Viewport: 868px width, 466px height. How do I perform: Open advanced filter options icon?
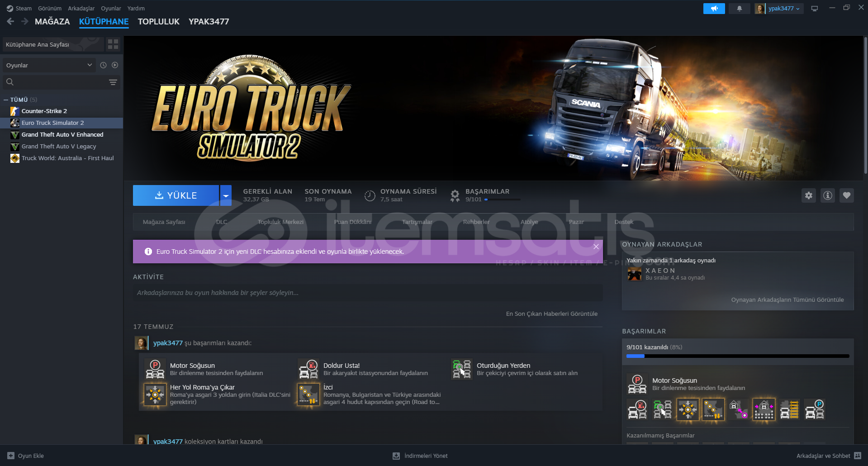[113, 82]
